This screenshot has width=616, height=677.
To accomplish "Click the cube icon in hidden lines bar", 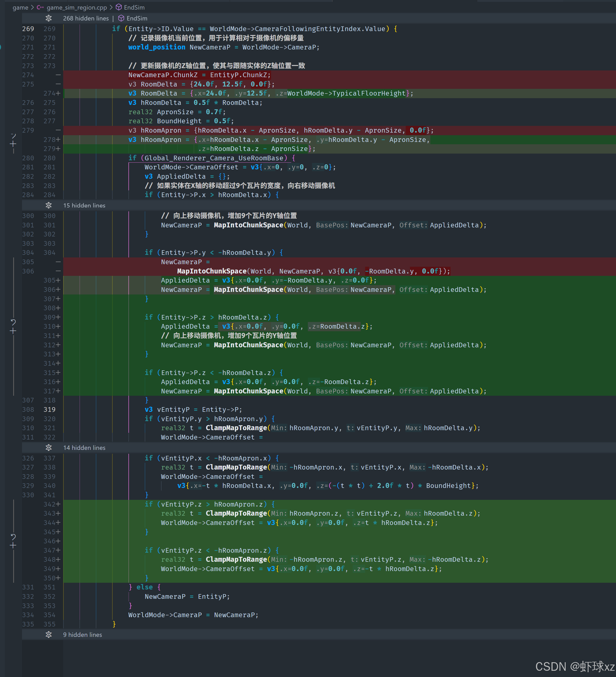I will 121,18.
